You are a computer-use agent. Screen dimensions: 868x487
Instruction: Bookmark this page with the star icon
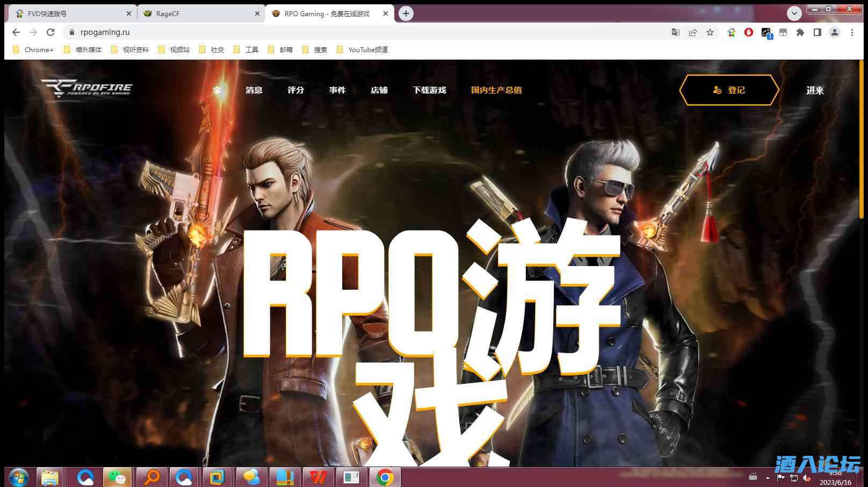point(710,32)
